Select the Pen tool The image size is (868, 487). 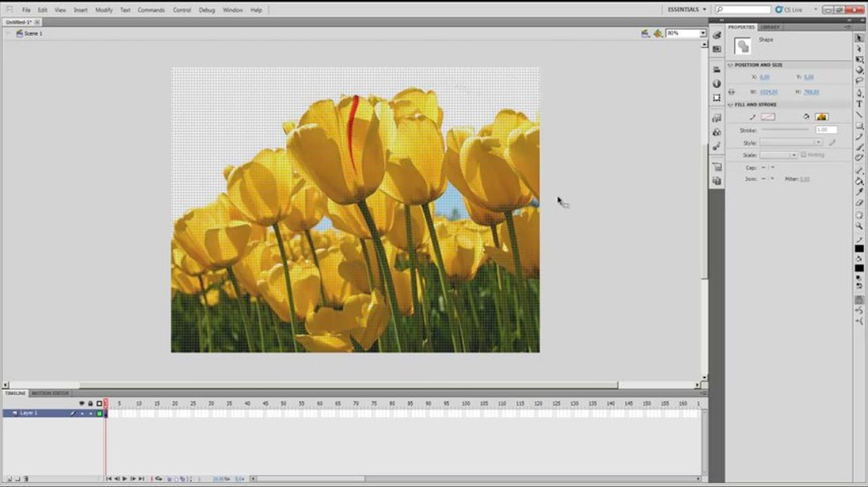(859, 93)
